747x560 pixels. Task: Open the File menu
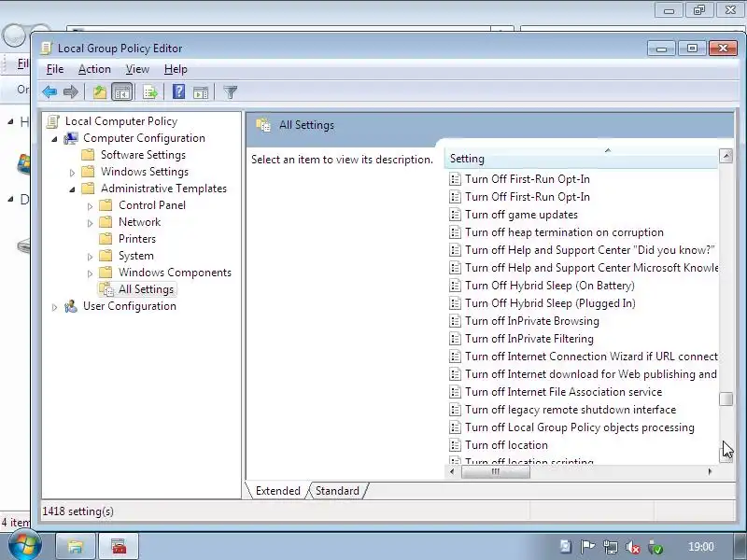pyautogui.click(x=55, y=69)
